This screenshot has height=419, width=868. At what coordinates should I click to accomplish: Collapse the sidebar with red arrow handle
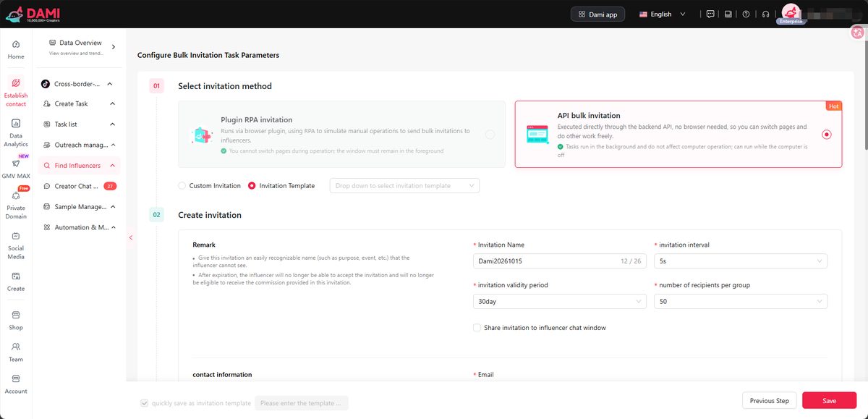[x=130, y=237]
